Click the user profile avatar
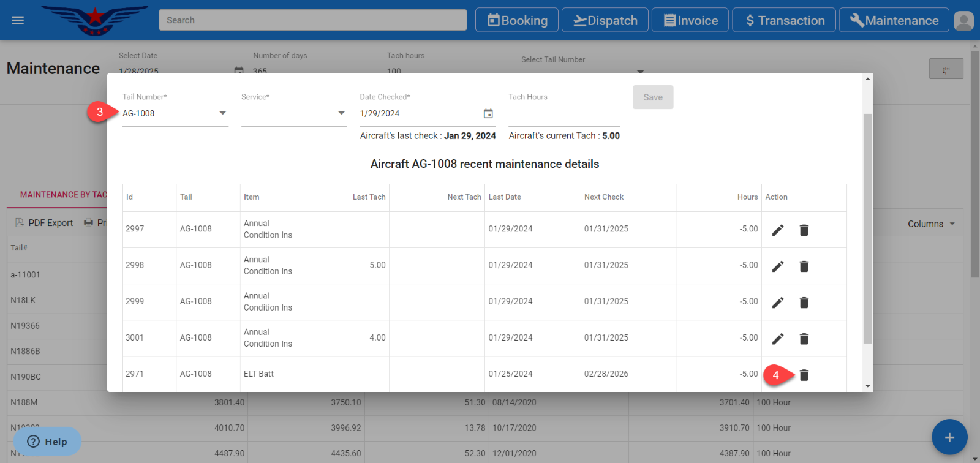 coord(963,21)
